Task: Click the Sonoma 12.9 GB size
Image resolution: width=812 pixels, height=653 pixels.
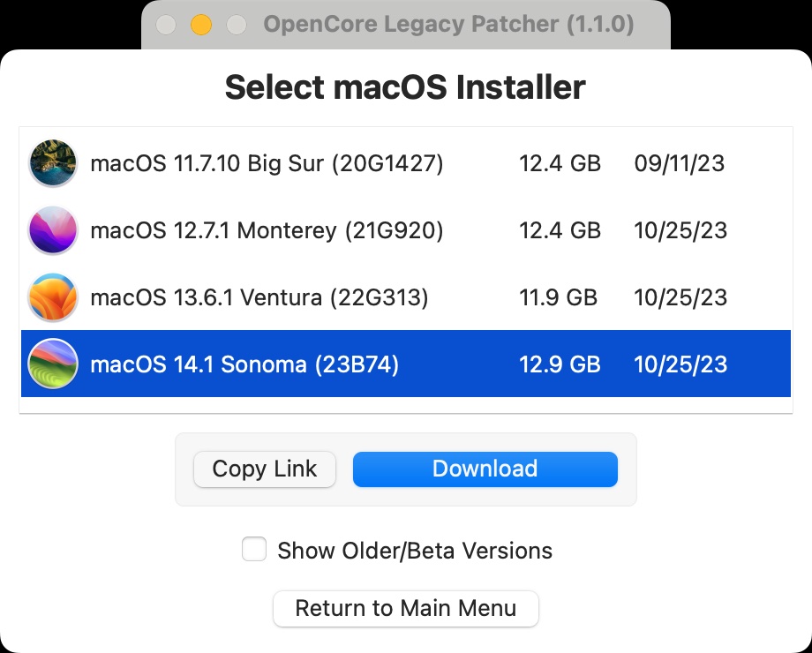Action: pyautogui.click(x=560, y=364)
